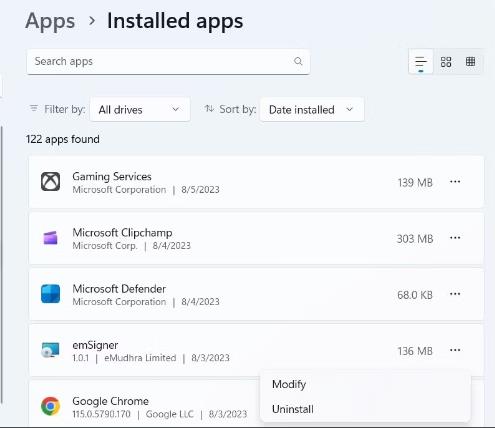Click the Microsoft Clipchamp app name
495x428 pixels.
coord(122,232)
